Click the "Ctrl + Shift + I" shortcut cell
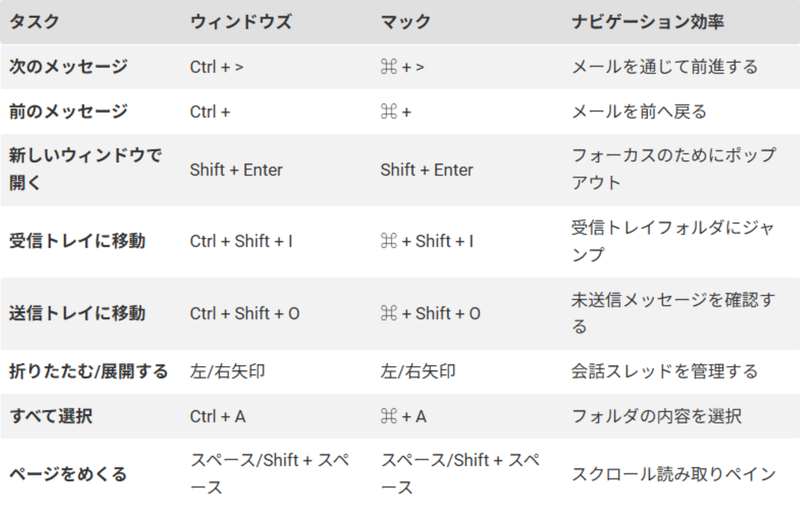Image resolution: width=800 pixels, height=508 pixels. pos(242,241)
